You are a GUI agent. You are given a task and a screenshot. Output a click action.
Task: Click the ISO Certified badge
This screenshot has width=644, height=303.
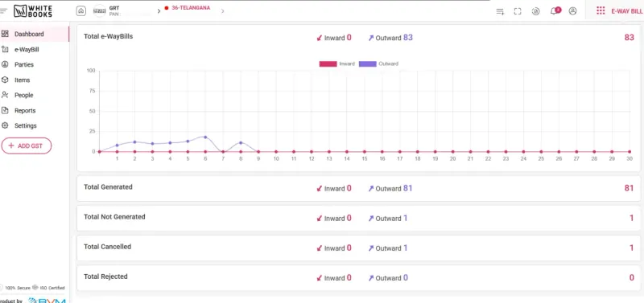click(x=48, y=288)
